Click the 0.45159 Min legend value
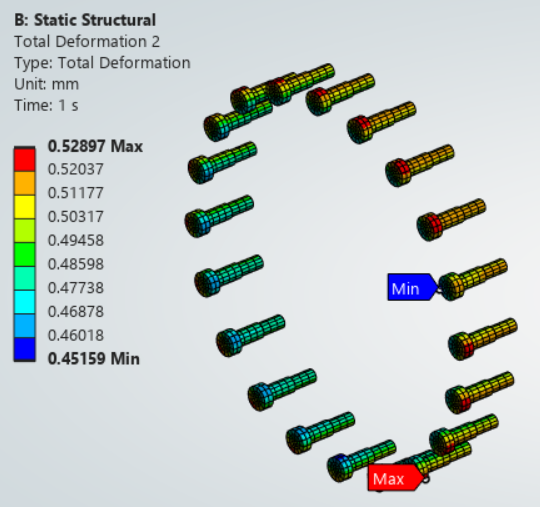 [x=94, y=359]
